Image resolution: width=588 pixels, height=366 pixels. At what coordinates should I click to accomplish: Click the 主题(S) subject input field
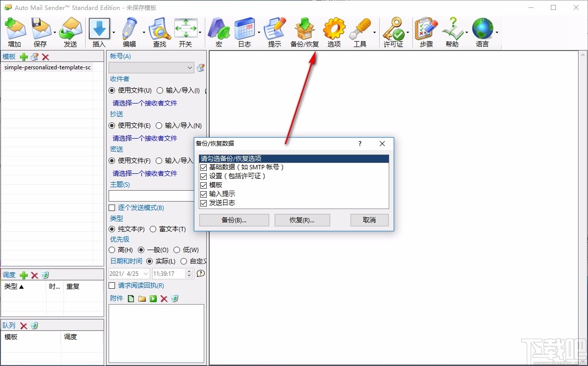pyautogui.click(x=151, y=195)
